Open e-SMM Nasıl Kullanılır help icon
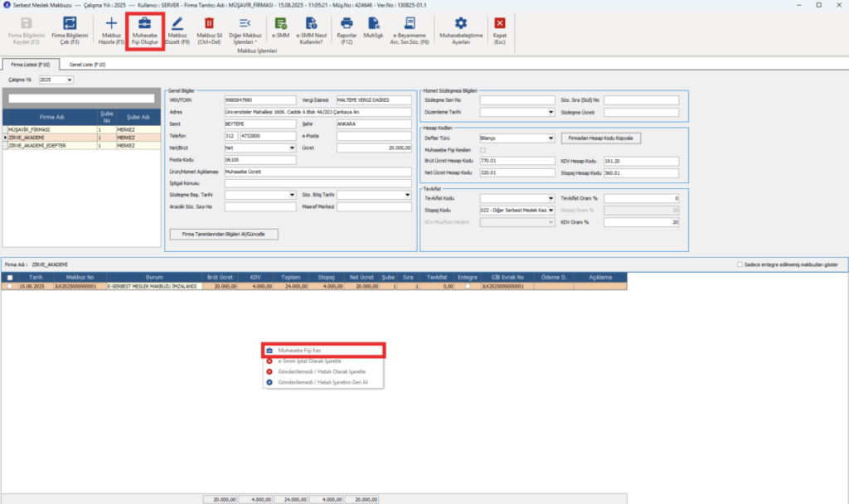 312,23
